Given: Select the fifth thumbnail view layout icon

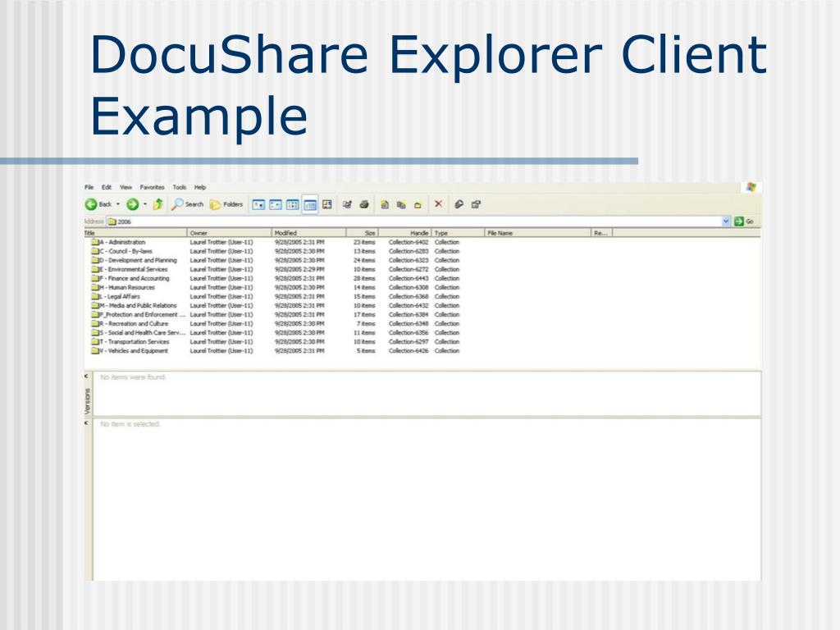Looking at the screenshot, I should click(327, 204).
